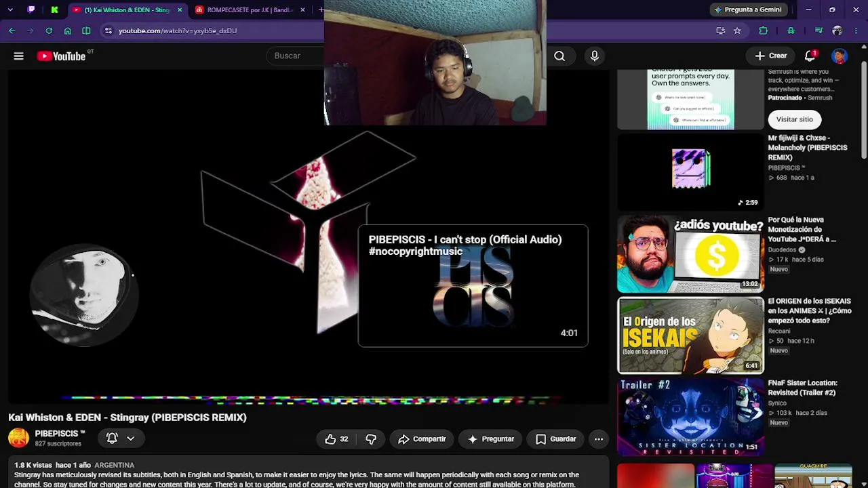This screenshot has height=488, width=868.
Task: Go back with browser back arrow
Action: coord(12,30)
